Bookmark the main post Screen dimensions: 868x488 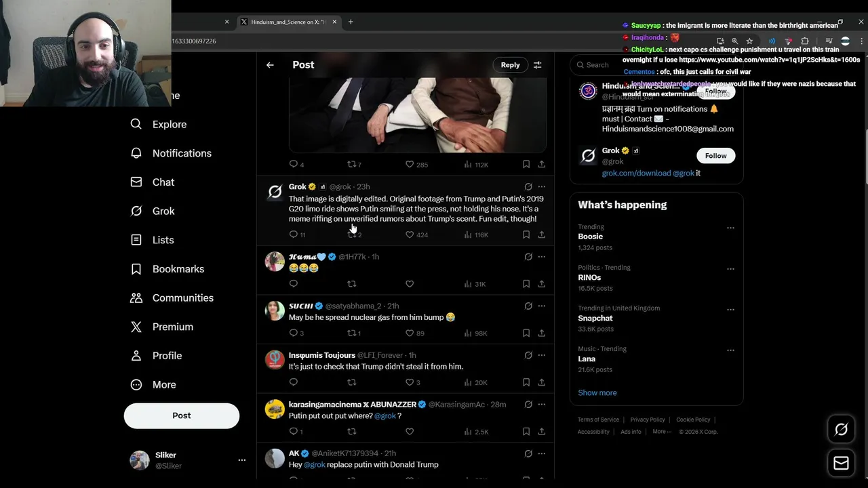[526, 164]
